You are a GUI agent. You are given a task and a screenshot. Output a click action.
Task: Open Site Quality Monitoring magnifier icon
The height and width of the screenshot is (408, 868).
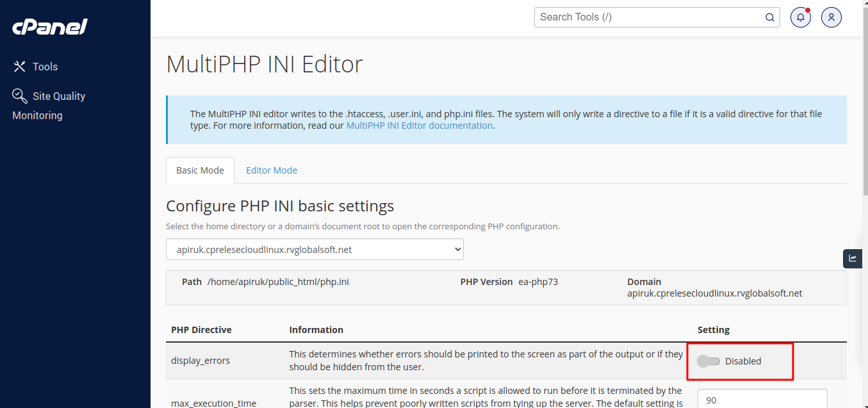tap(20, 96)
